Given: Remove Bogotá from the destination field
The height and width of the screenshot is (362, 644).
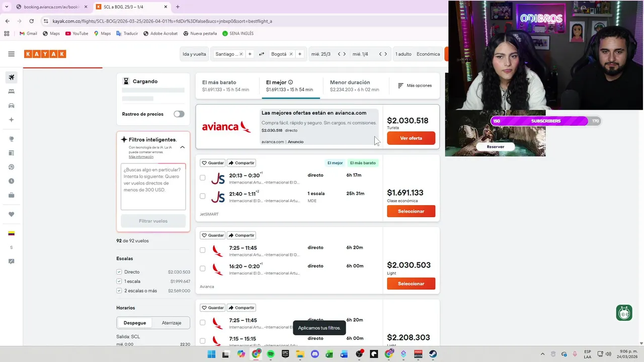Looking at the screenshot, I should tap(291, 54).
